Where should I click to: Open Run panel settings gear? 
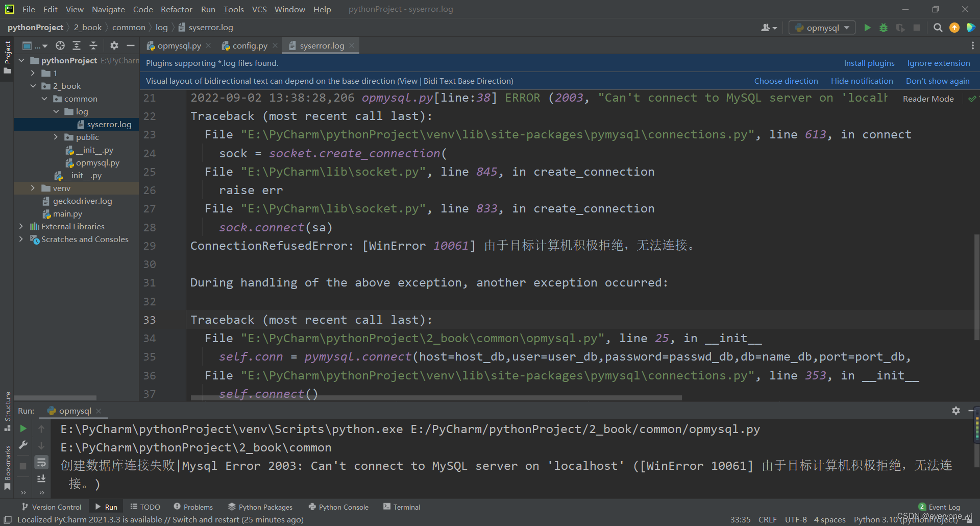coord(956,411)
